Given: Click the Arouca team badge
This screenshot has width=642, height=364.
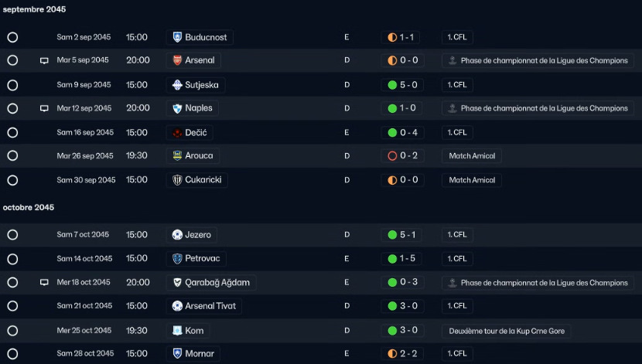Looking at the screenshot, I should coord(177,155).
